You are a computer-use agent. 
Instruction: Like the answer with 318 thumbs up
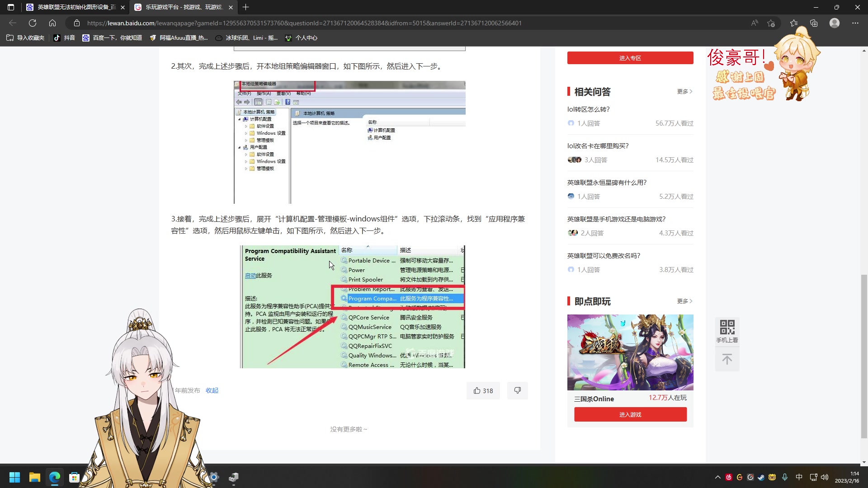tap(483, 390)
